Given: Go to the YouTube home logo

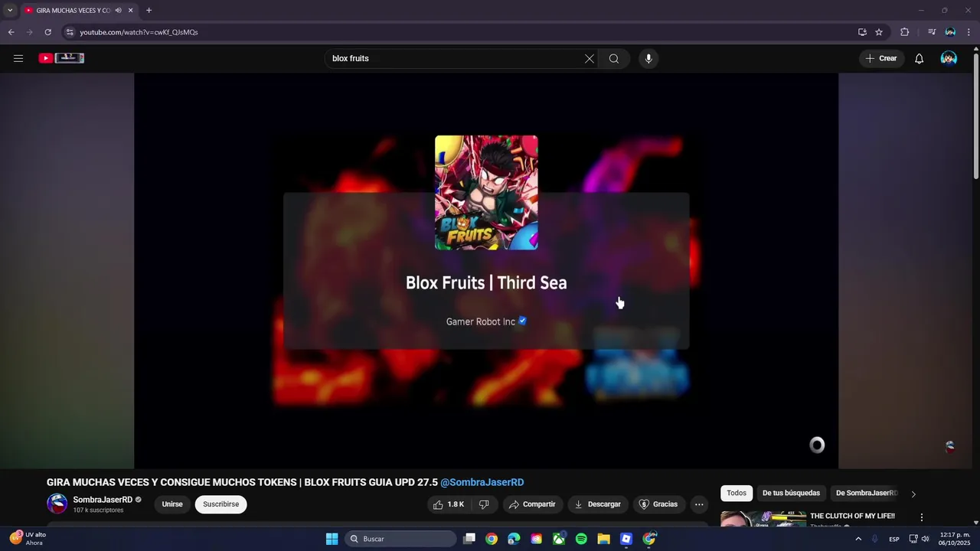Looking at the screenshot, I should coord(61,58).
